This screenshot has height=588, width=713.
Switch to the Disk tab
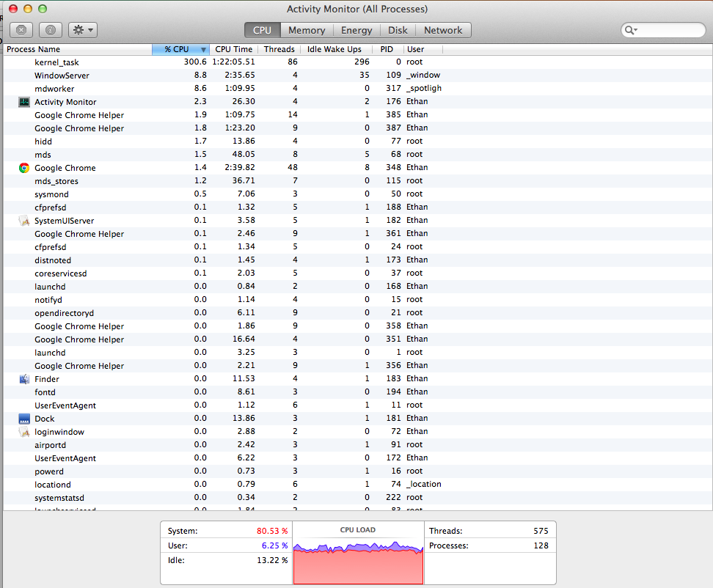(x=398, y=30)
